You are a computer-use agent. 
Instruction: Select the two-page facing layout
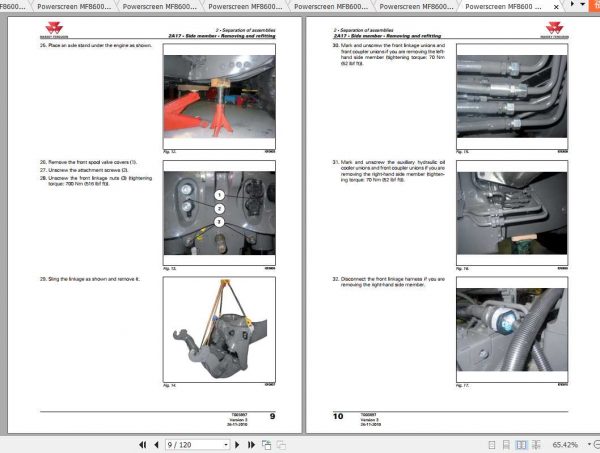[521, 445]
